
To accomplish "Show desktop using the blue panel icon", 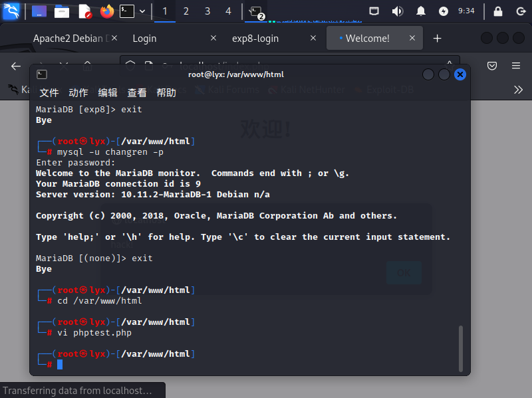I will tap(39, 11).
